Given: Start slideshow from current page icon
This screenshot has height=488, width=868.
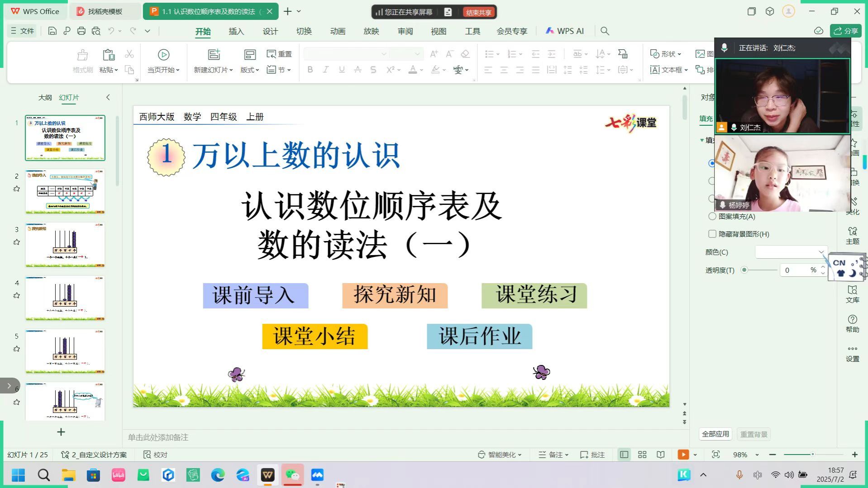Looking at the screenshot, I should (163, 55).
